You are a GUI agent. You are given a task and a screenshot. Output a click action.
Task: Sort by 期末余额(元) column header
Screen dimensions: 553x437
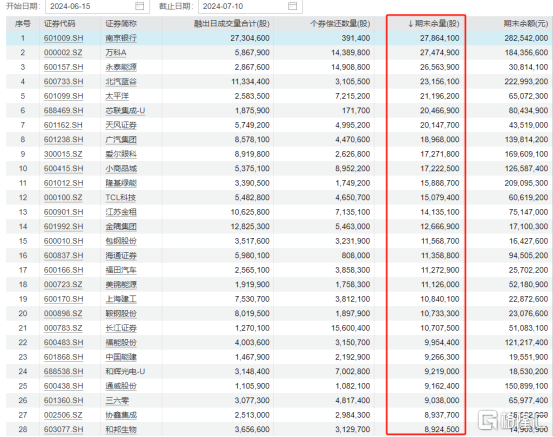click(x=525, y=24)
